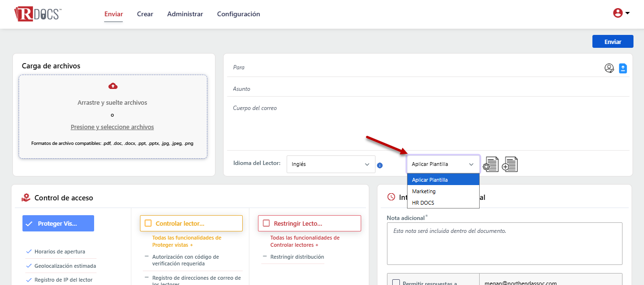
Task: Click the reader language info icon
Action: point(380,165)
